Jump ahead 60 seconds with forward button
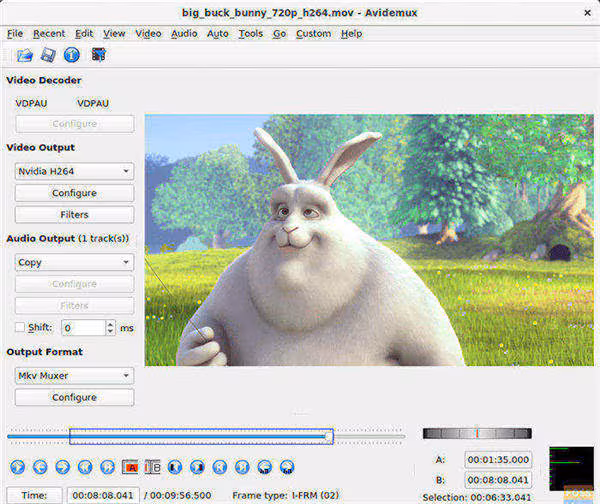Image resolution: width=600 pixels, height=504 pixels. click(x=287, y=467)
